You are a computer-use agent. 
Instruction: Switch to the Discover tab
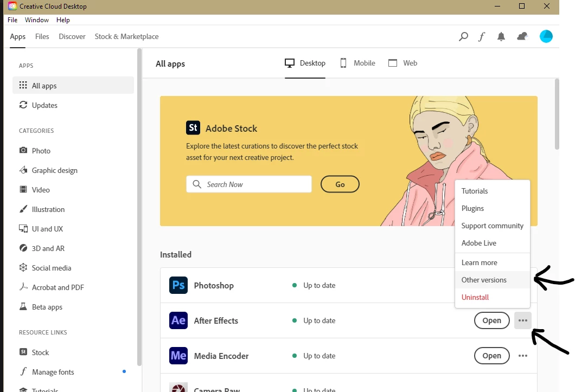(72, 36)
